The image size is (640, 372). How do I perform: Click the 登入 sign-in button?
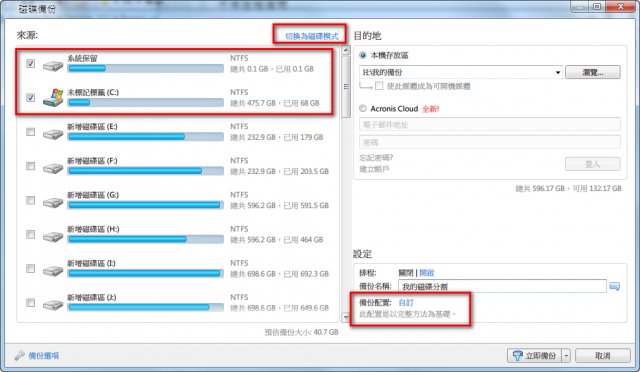[x=593, y=164]
